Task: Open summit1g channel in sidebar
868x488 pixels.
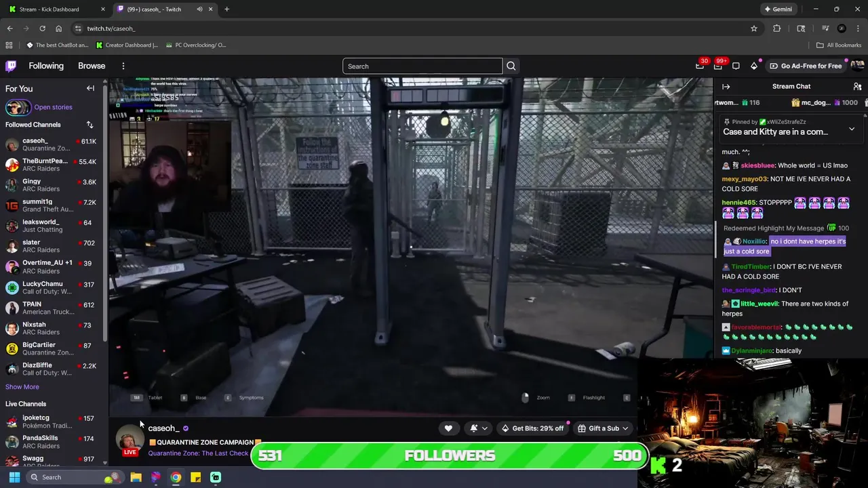Action: point(51,205)
